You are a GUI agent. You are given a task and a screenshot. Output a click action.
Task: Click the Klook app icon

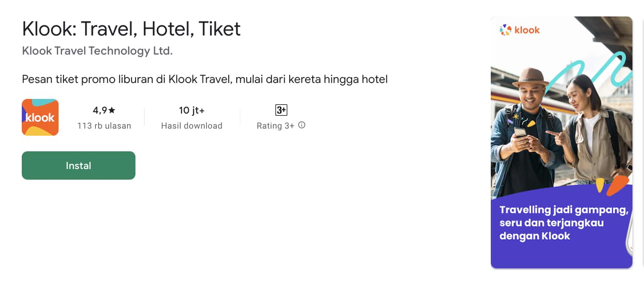(40, 117)
